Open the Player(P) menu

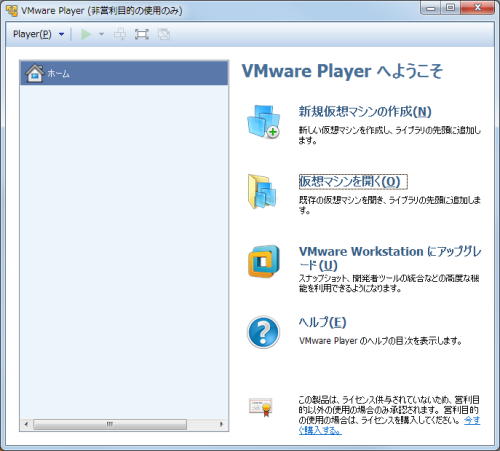coord(32,34)
